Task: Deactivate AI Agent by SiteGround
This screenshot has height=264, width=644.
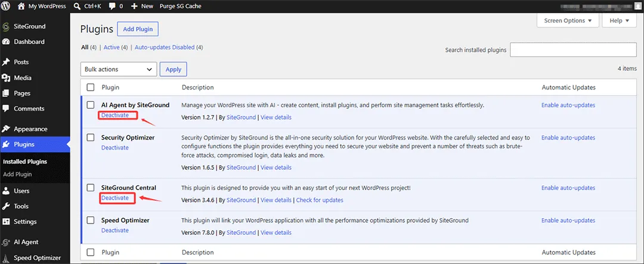Action: [115, 116]
